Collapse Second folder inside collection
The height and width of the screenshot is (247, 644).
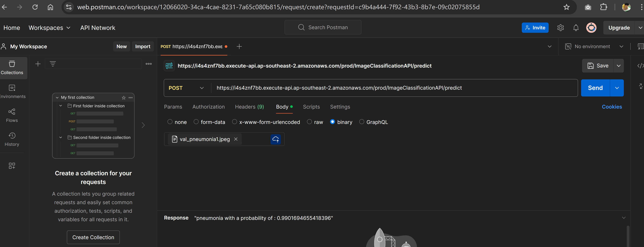tap(61, 138)
